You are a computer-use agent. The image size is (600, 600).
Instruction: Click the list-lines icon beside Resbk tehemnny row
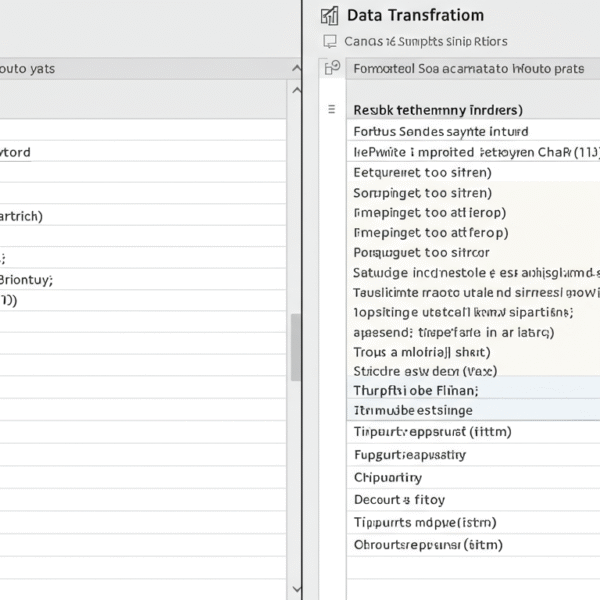click(332, 109)
